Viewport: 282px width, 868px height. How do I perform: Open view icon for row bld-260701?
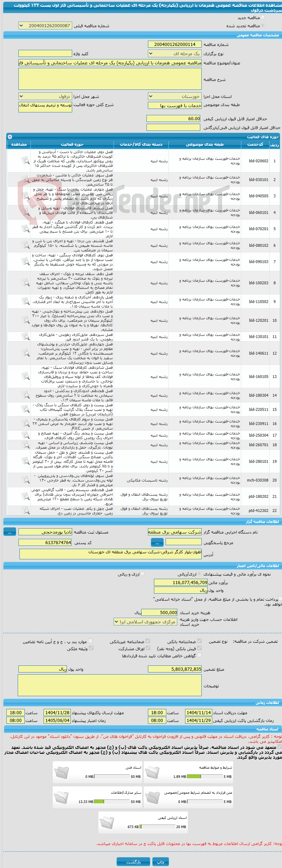click(25, 445)
